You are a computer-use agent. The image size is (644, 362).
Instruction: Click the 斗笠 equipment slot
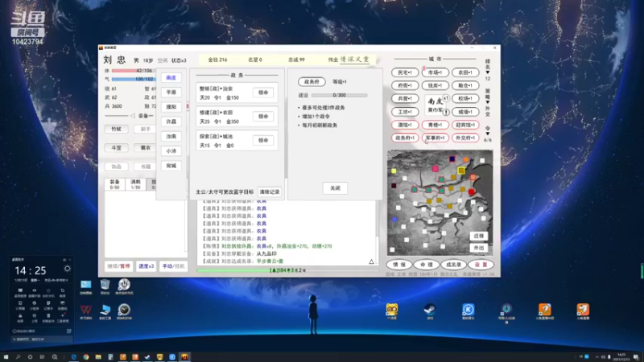click(x=116, y=148)
